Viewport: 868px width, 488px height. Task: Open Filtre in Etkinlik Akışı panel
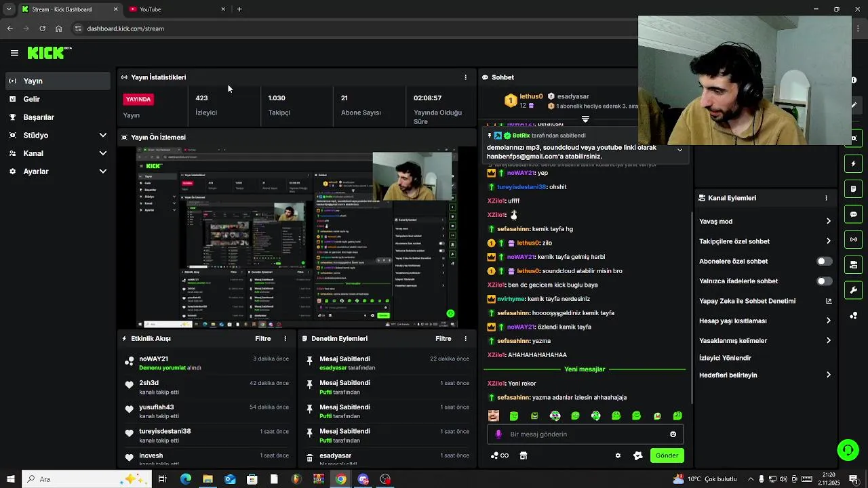[263, 338]
